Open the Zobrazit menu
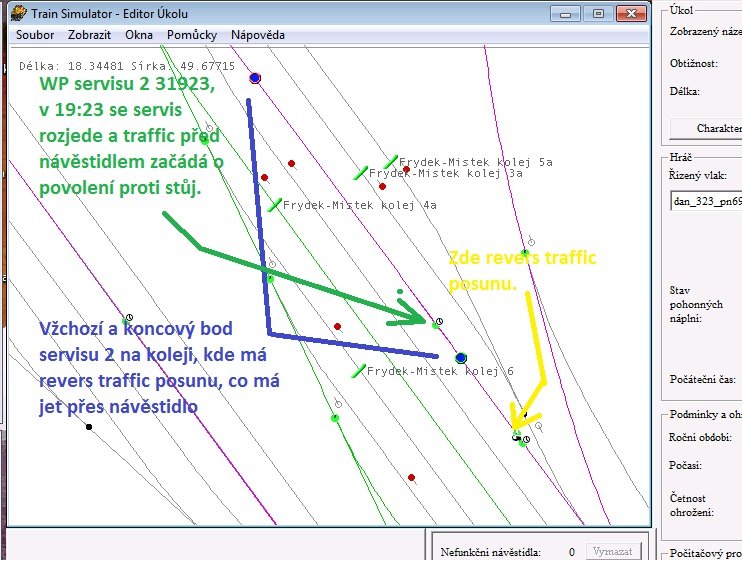 (x=89, y=34)
